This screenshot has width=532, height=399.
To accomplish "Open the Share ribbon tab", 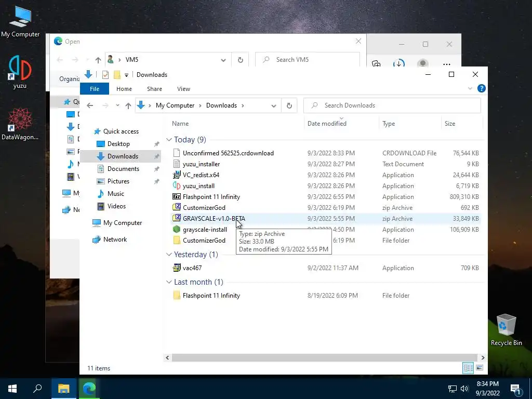I will coord(154,89).
